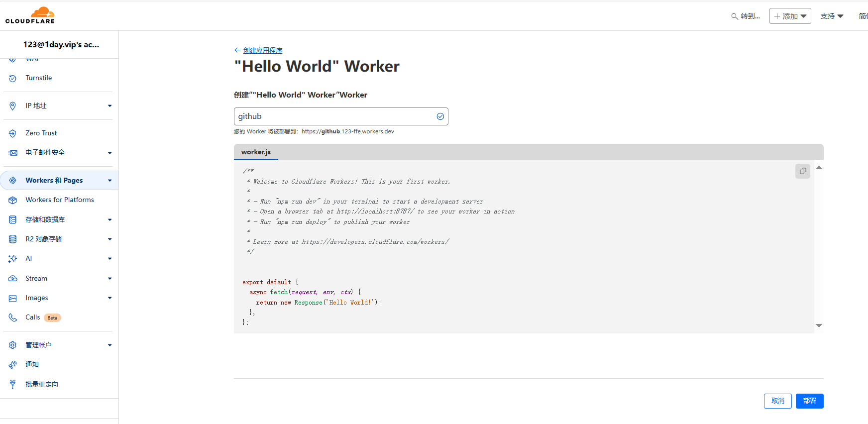Click the 123@1day.vip's account name
Image resolution: width=868 pixels, height=424 pixels.
click(x=61, y=44)
